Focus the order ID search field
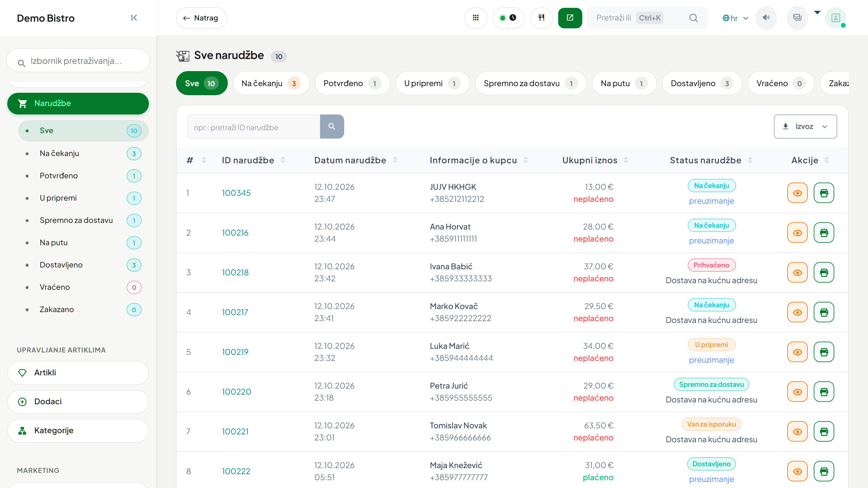Viewport: 868px width, 488px height. pos(253,126)
